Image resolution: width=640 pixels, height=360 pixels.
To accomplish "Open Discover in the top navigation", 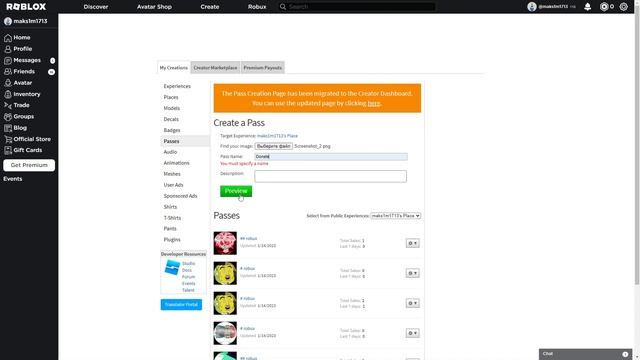I will (96, 7).
